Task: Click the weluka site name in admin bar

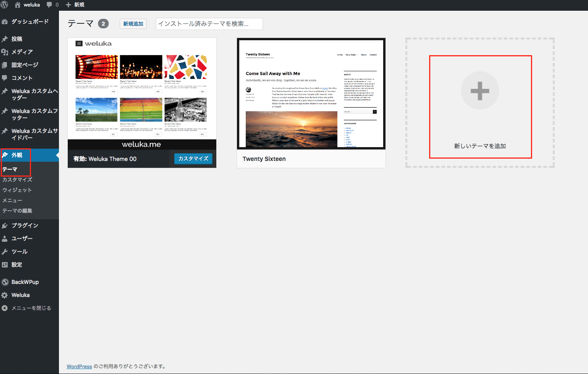Action: coord(32,5)
